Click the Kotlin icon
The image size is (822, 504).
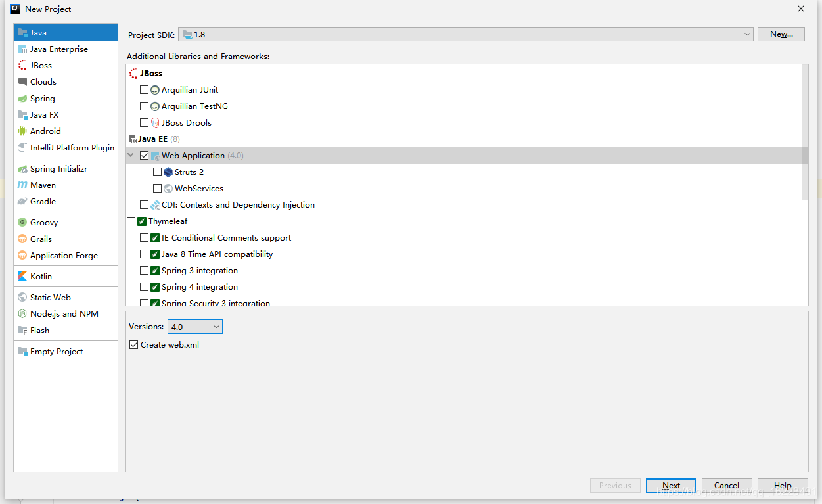[22, 276]
